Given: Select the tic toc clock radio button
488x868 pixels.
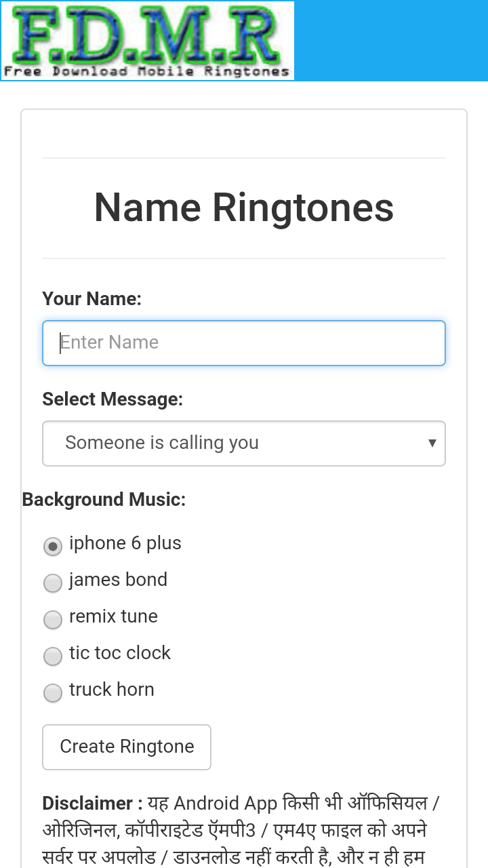Looking at the screenshot, I should pyautogui.click(x=53, y=656).
